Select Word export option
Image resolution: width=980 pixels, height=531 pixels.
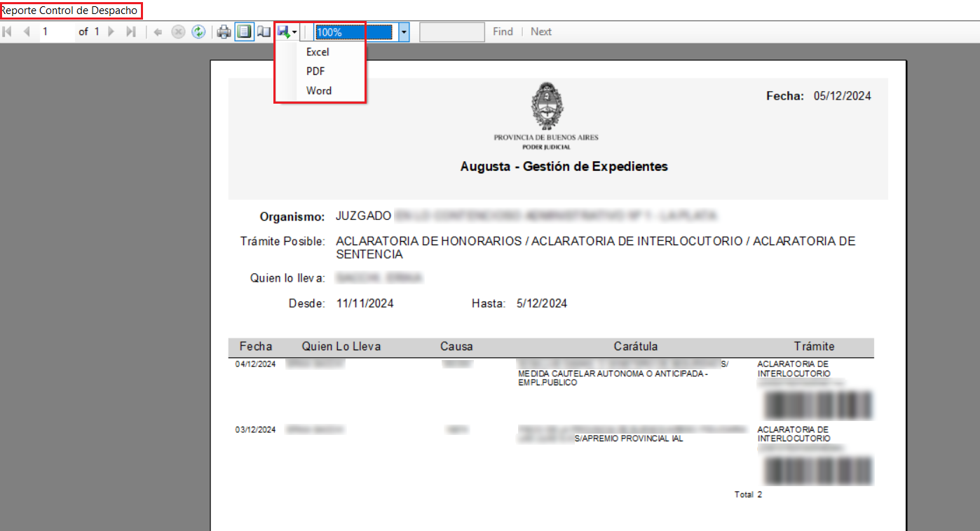coord(319,90)
